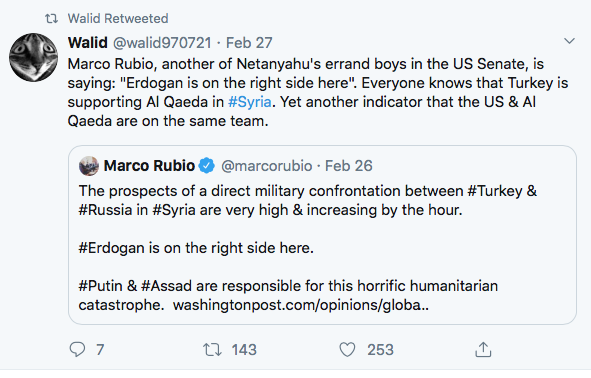Open the washingtonpost.com opinions link

301,305
